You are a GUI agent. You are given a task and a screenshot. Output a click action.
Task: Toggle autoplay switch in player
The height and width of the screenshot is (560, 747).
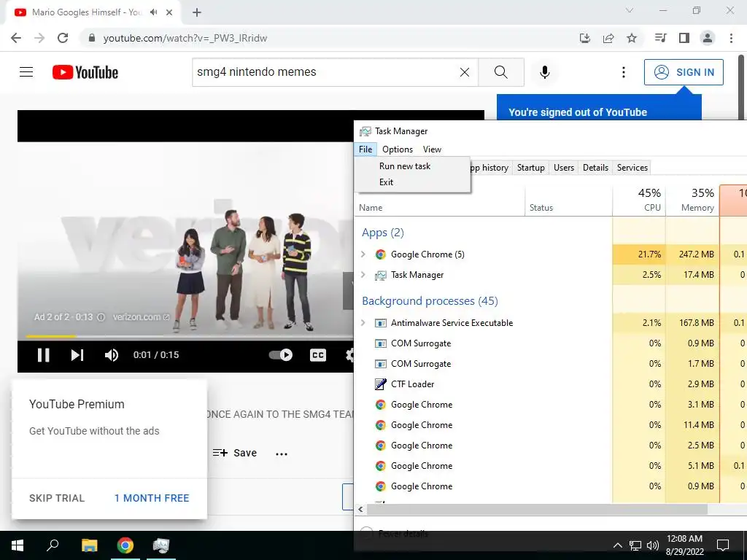coord(281,355)
